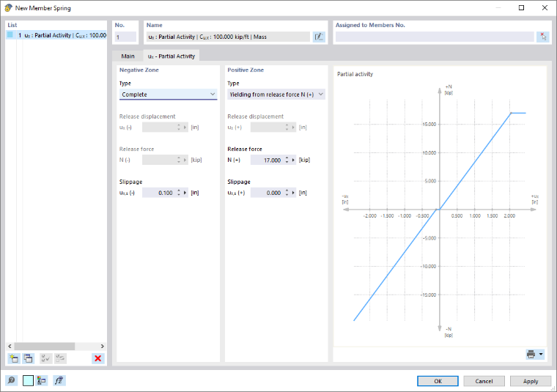Delete selected spring with red X icon
This screenshot has height=392, width=557.
pos(98,358)
